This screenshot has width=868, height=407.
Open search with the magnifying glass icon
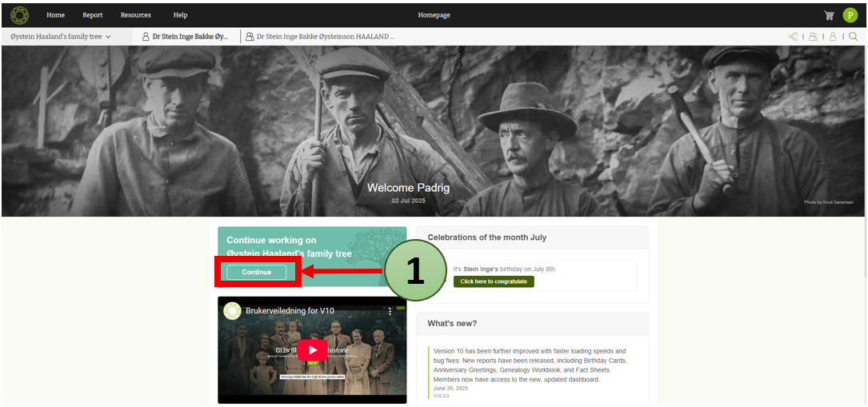pos(853,37)
